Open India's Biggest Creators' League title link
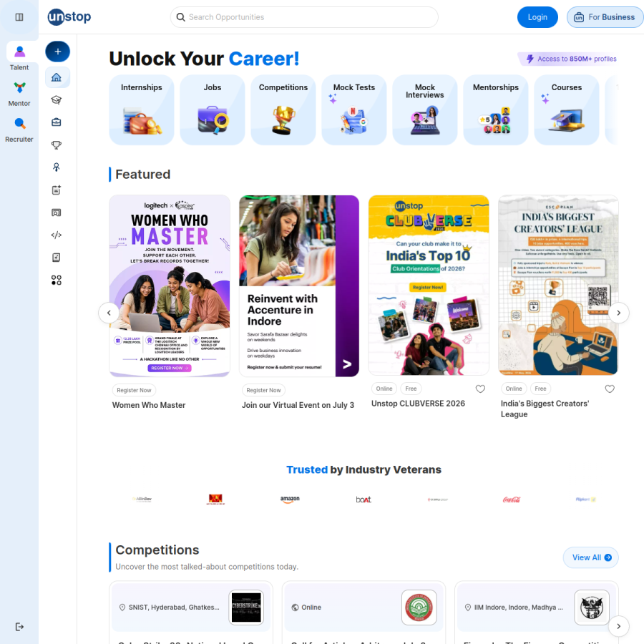This screenshot has width=644, height=644. (x=545, y=409)
